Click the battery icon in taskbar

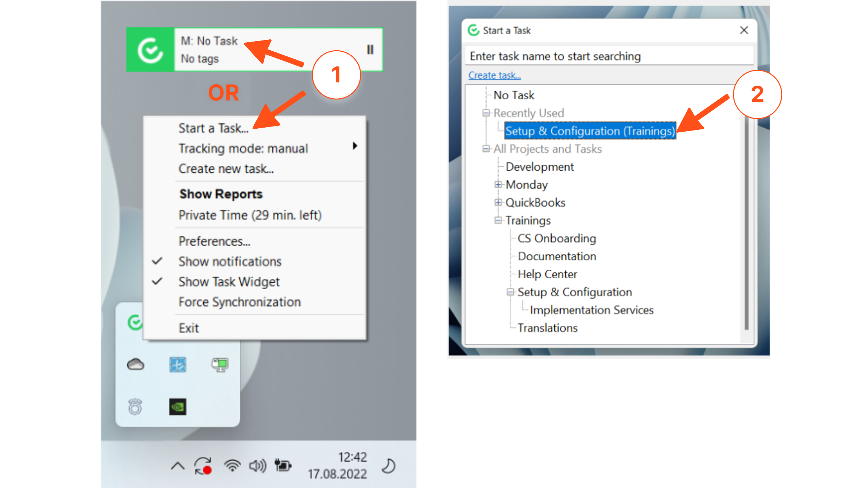(x=283, y=465)
